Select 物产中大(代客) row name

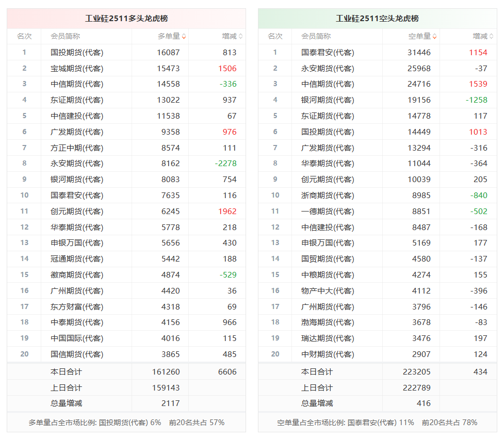point(328,291)
